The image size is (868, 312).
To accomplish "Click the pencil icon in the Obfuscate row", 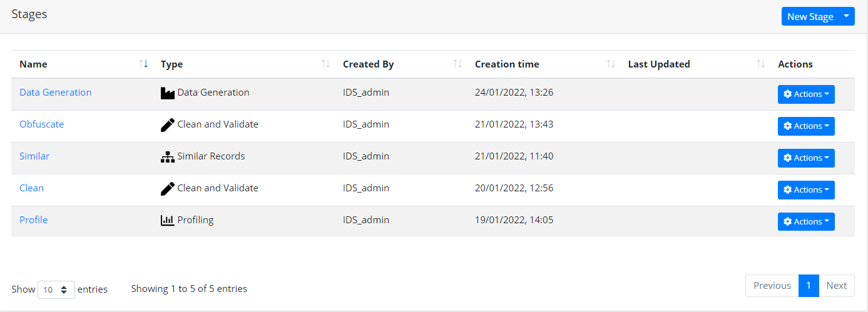I will [167, 125].
